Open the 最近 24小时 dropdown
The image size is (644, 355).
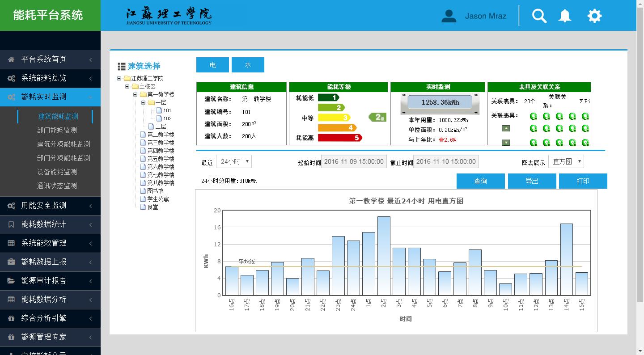[234, 161]
